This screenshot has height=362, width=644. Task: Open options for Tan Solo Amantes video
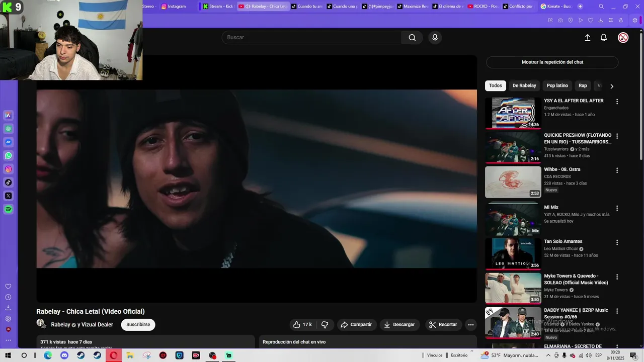tap(617, 242)
